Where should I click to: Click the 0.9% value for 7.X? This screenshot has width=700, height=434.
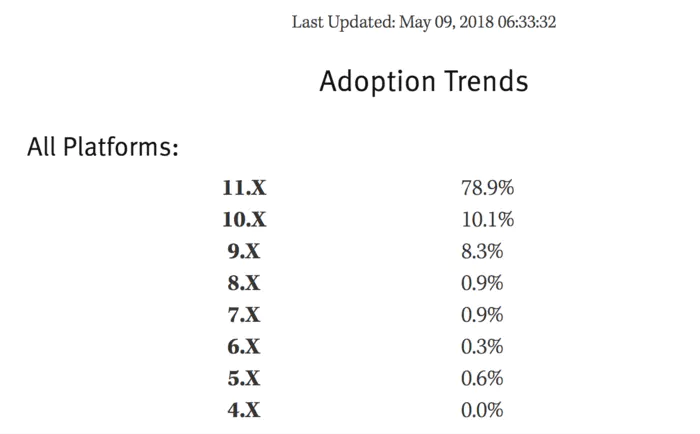tap(482, 315)
